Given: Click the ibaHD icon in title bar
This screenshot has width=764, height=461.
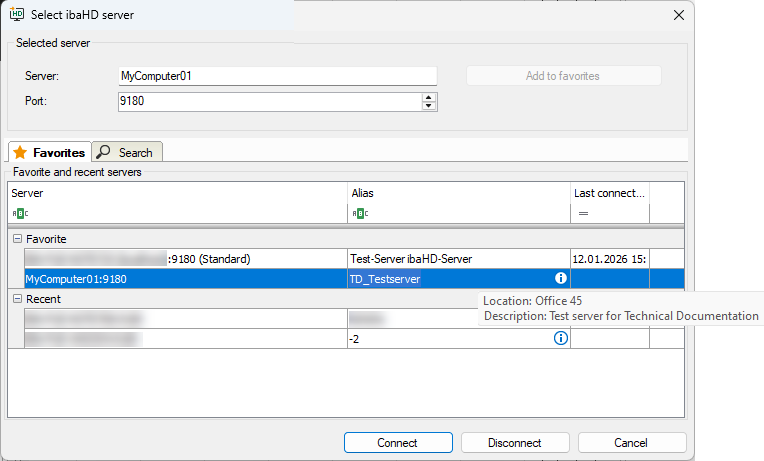Looking at the screenshot, I should (x=17, y=14).
